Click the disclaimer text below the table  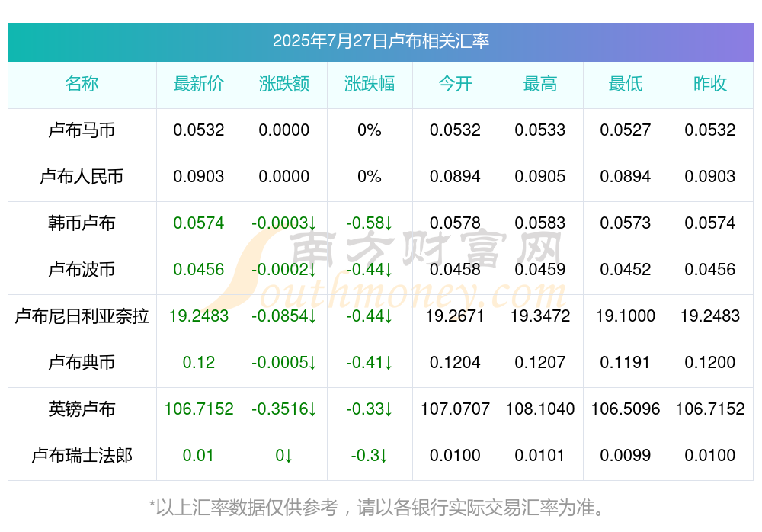(377, 508)
